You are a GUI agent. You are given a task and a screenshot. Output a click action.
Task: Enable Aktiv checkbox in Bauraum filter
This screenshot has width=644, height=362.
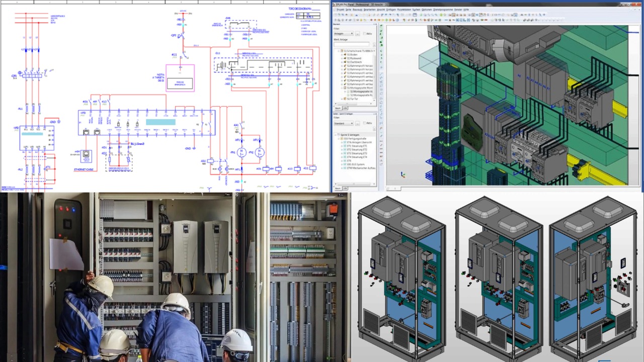click(x=365, y=34)
